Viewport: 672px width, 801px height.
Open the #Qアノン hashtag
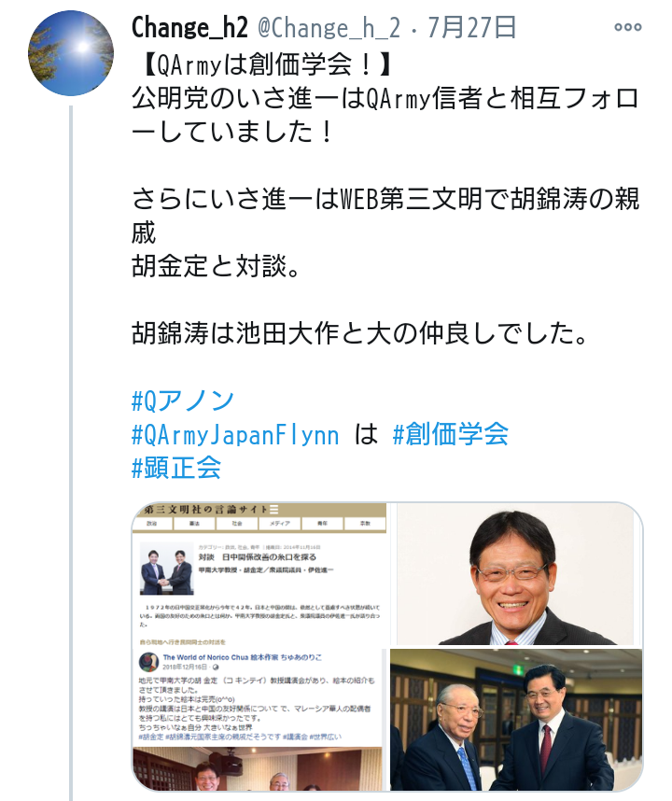coord(183,400)
